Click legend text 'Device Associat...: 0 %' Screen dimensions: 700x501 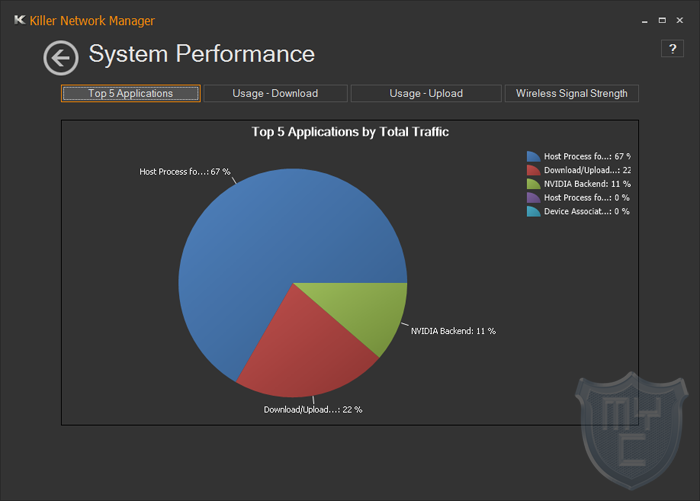[587, 212]
